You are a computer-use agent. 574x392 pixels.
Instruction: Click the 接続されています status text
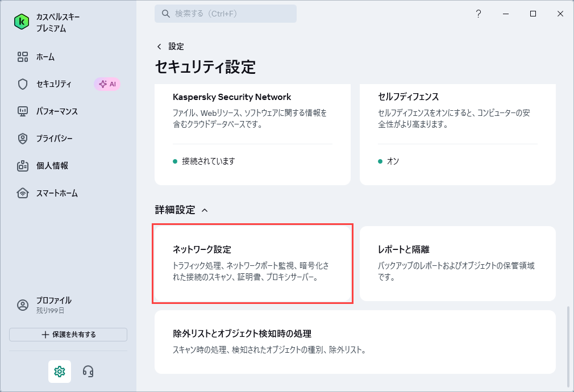pyautogui.click(x=209, y=161)
